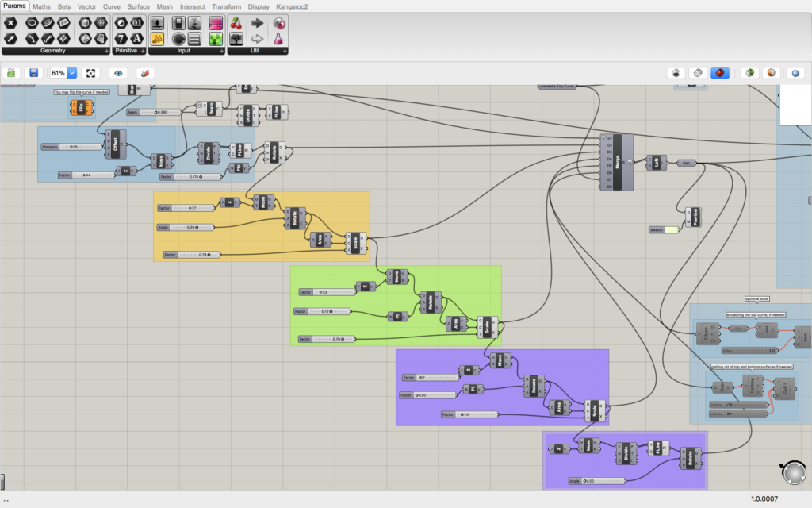Image resolution: width=812 pixels, height=508 pixels.
Task: Pick the dark arrow Relay icon
Action: (x=258, y=23)
